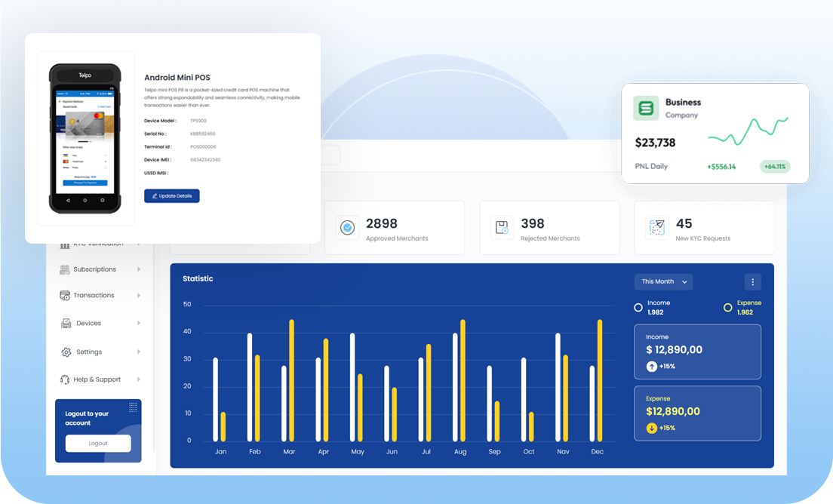Open the three-dot statistic options menu
Screen dimensions: 833x504
tap(752, 282)
